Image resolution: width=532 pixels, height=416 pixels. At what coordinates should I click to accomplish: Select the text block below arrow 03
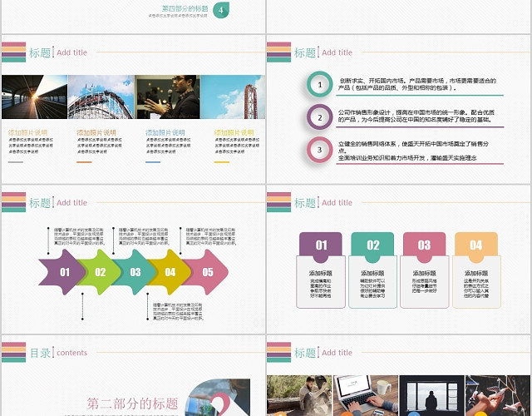pos(177,311)
